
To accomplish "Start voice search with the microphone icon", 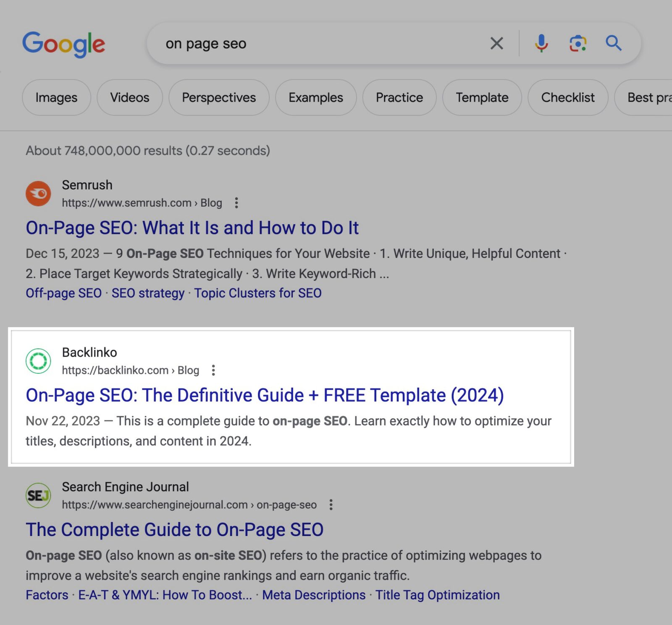I will (x=541, y=43).
